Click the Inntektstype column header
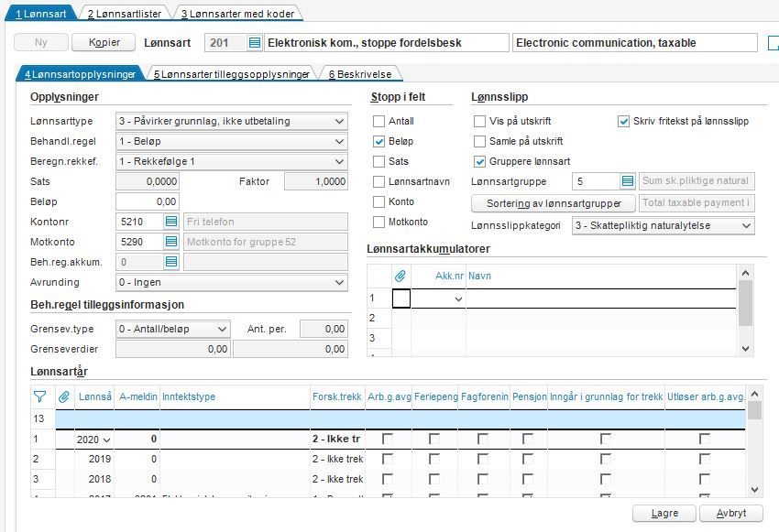Screen dimensions: 779x532 [x=235, y=396]
